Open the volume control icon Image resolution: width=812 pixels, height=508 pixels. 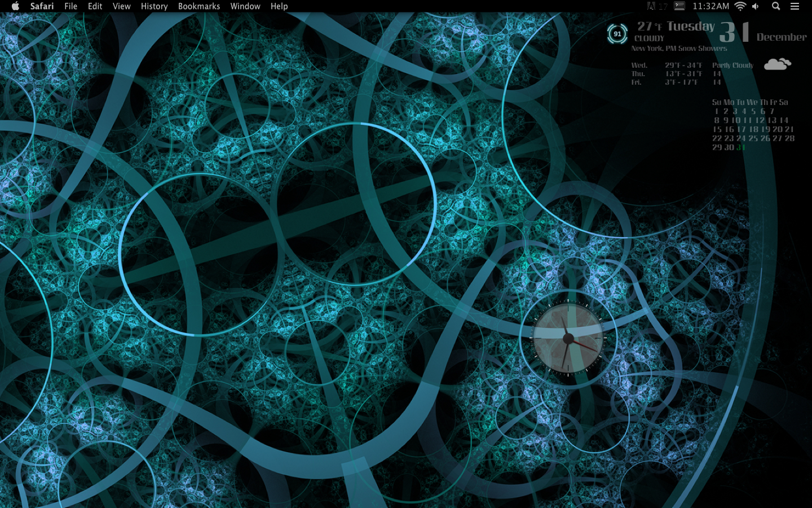coord(756,6)
